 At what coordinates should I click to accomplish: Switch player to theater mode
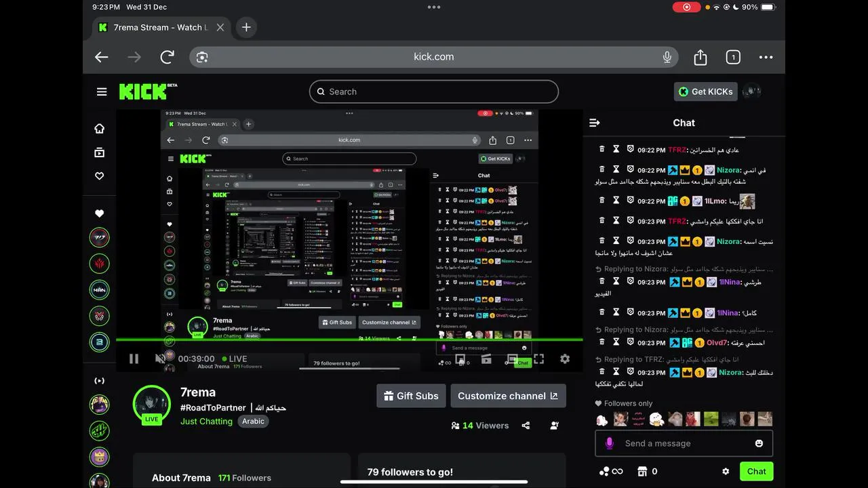click(512, 359)
